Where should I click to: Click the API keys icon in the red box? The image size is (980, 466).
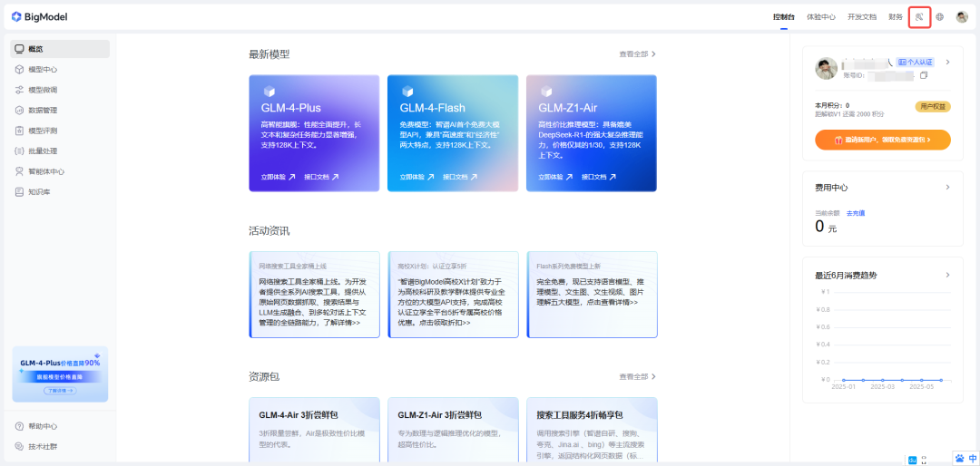[x=919, y=16]
